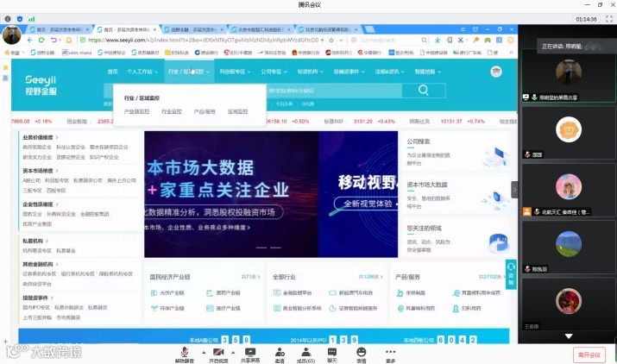Open 私募机构 category heading
Viewport: 617px width, 364px height.
tap(35, 241)
